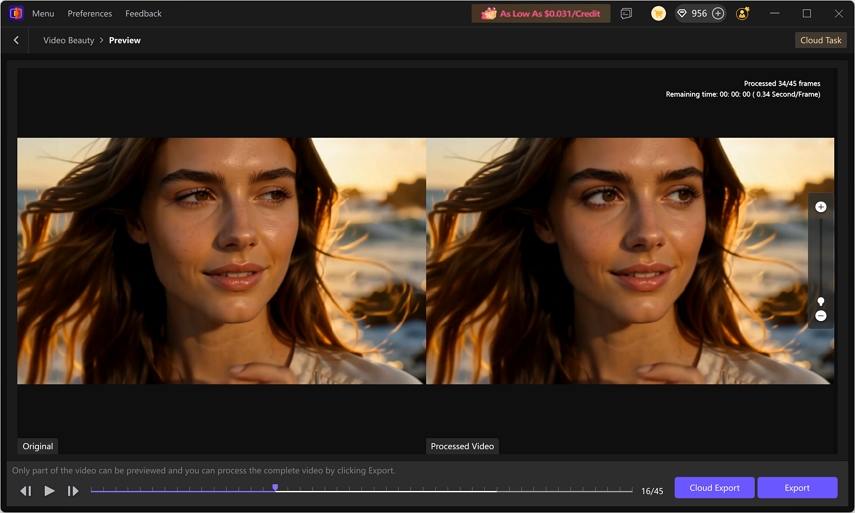Go back with the left arrow
This screenshot has width=855, height=513.
coord(16,40)
